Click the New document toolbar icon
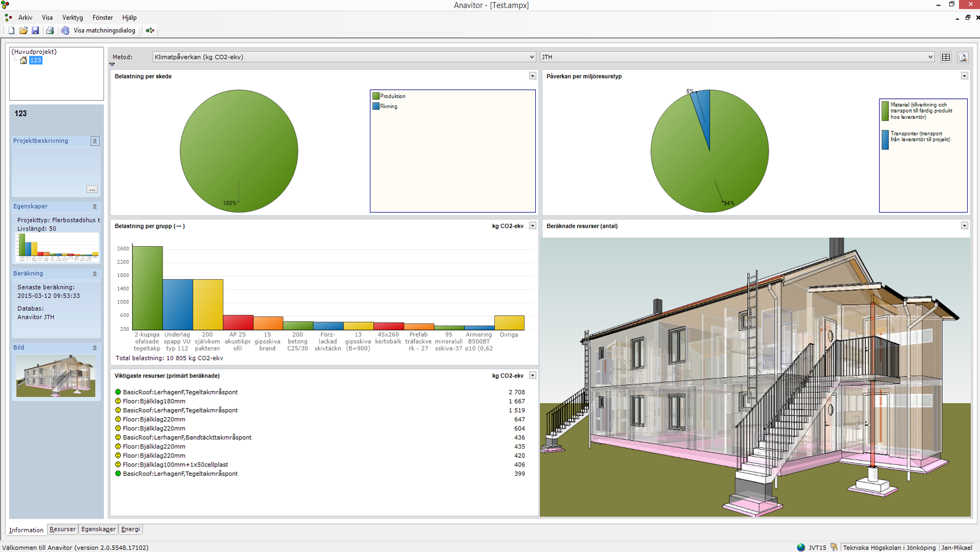Screen dimensions: 980x552 pyautogui.click(x=11, y=31)
